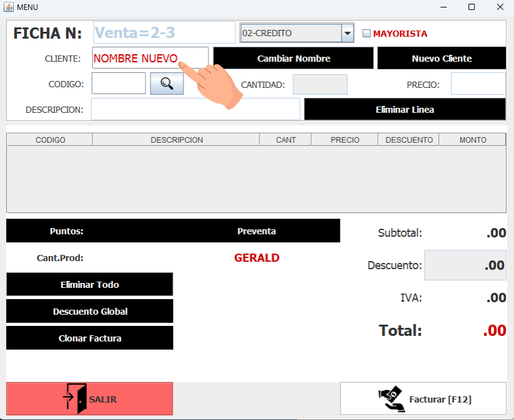Image resolution: width=514 pixels, height=420 pixels.
Task: Click the DESCRIPCION input field
Action: (x=195, y=109)
